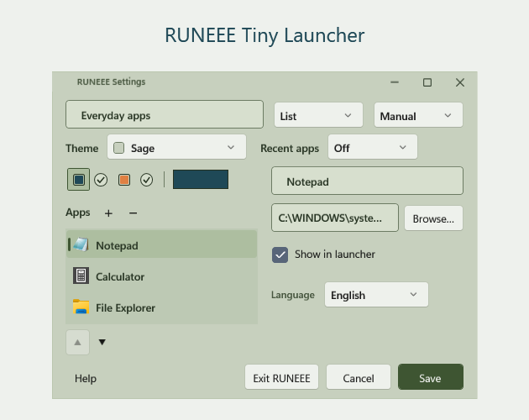Screen dimensions: 529x420
Task: Click the C:\WINDOWS path field
Action: (x=335, y=218)
